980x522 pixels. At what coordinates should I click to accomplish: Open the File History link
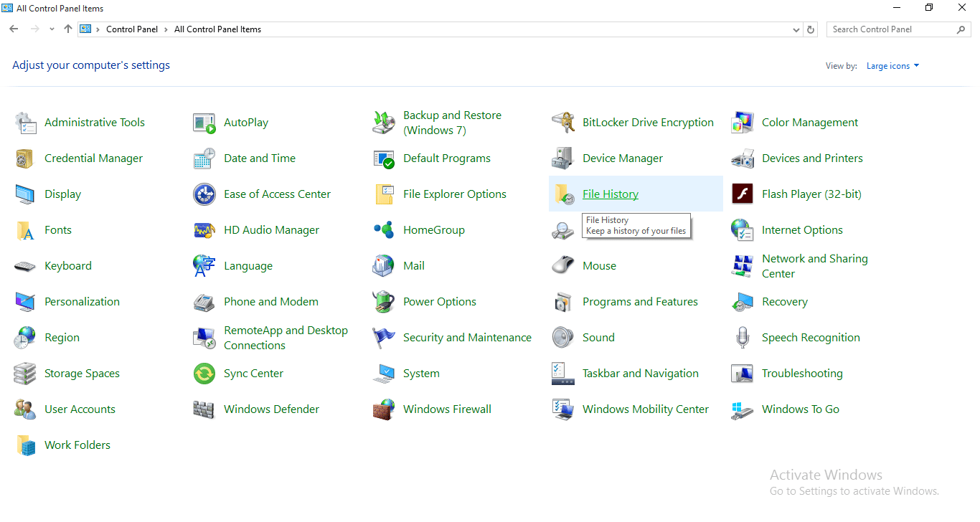point(611,194)
